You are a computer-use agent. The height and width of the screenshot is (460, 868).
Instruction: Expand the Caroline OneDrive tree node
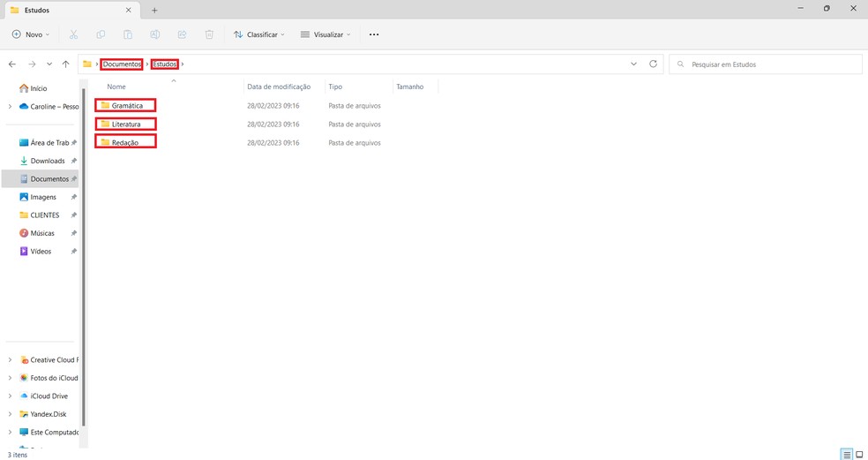click(10, 107)
